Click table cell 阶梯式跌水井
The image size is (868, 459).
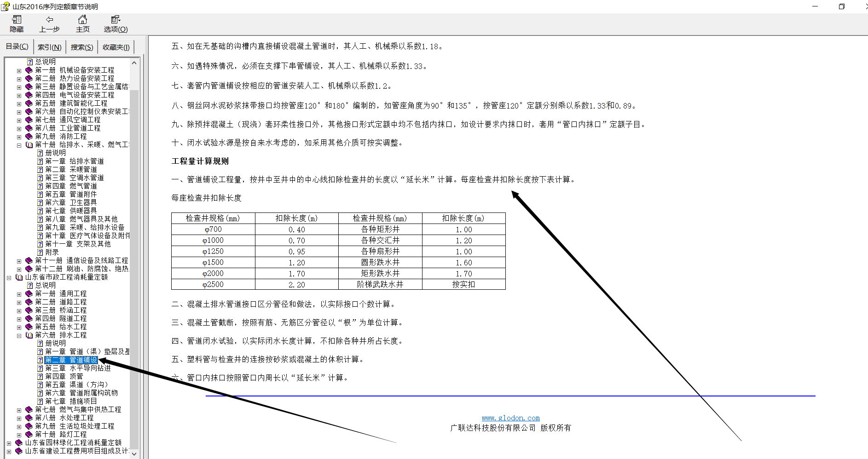tap(380, 285)
